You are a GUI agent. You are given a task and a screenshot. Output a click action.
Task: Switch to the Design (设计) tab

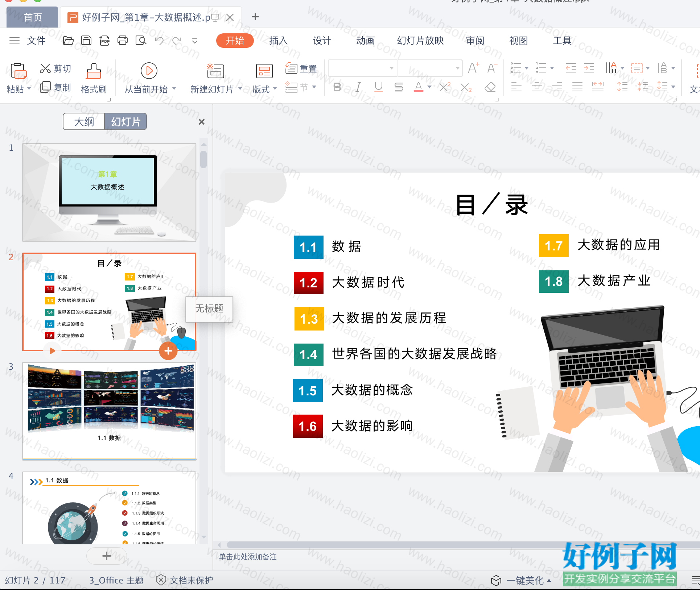(x=322, y=41)
